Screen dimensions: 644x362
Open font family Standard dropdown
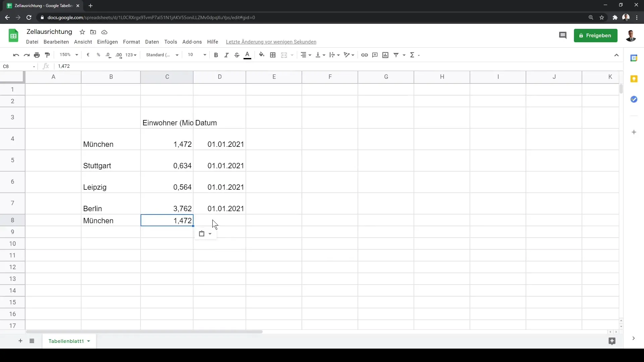coord(162,55)
